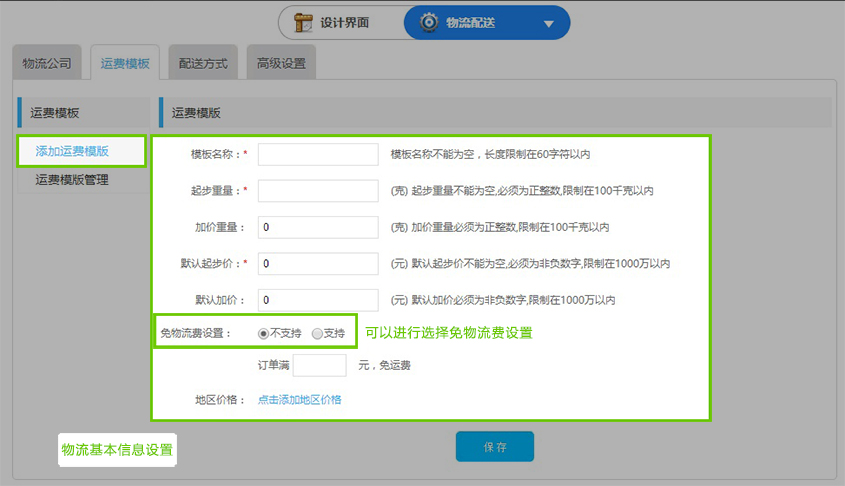Open the 物流公司 tab
845x486 pixels.
point(47,63)
